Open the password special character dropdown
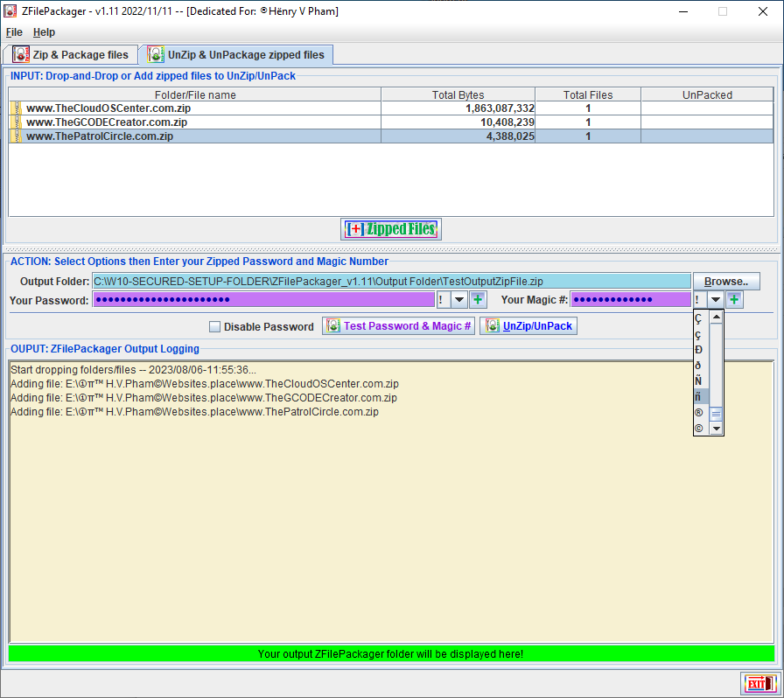Screen dimensions: 784x698 click(459, 300)
